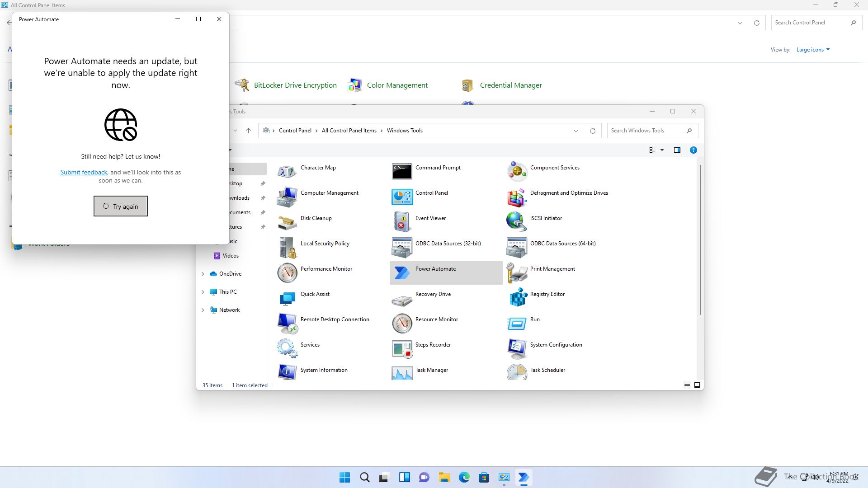This screenshot has width=868, height=488.
Task: Select Remote Desktop Connection icon
Action: [x=287, y=323]
